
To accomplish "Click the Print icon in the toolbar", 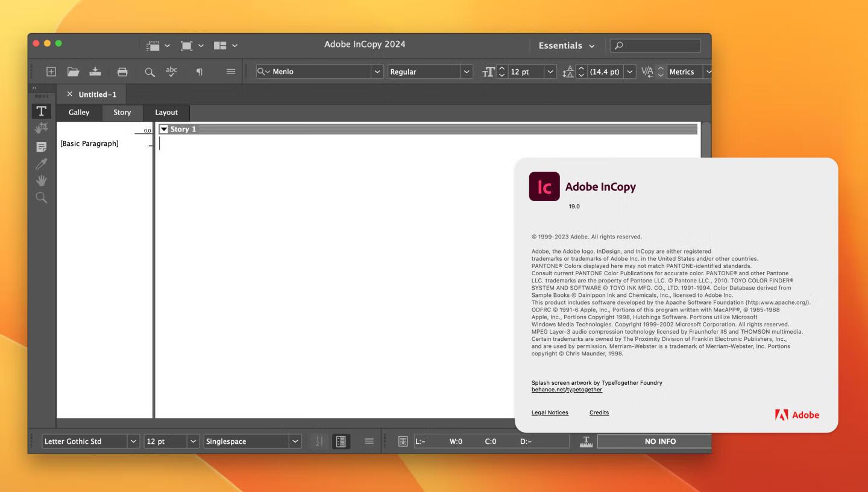I will pos(122,72).
